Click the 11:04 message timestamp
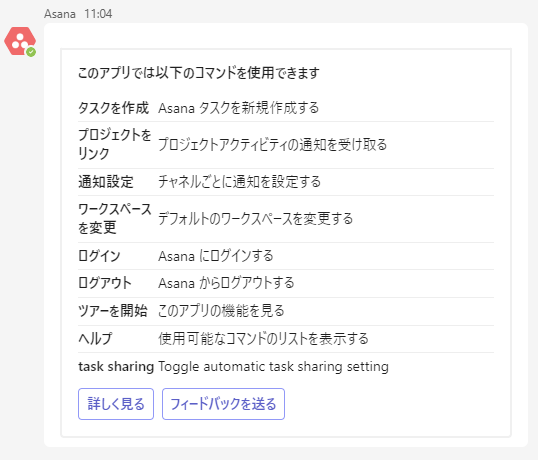 98,14
